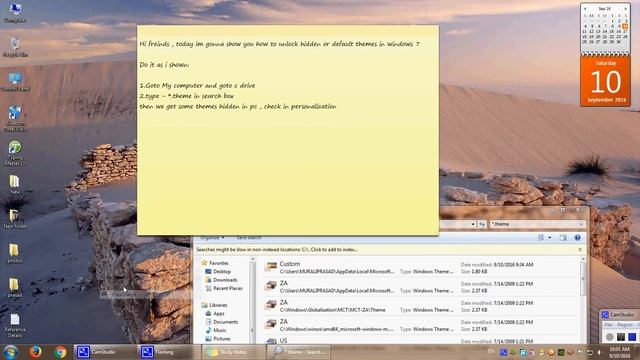Open the folder named New on desktop
Viewport: 640px width, 360px height.
click(15, 184)
